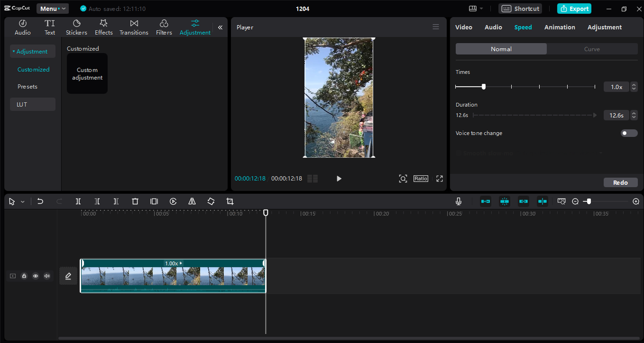Toggle the preview axis button
Screen dimensions: 644x343
(x=542, y=201)
